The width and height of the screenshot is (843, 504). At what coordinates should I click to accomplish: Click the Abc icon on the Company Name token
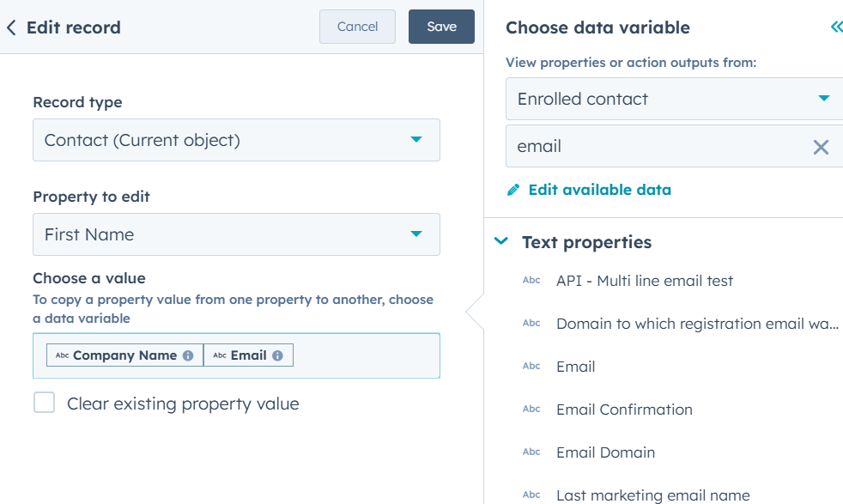(x=62, y=355)
